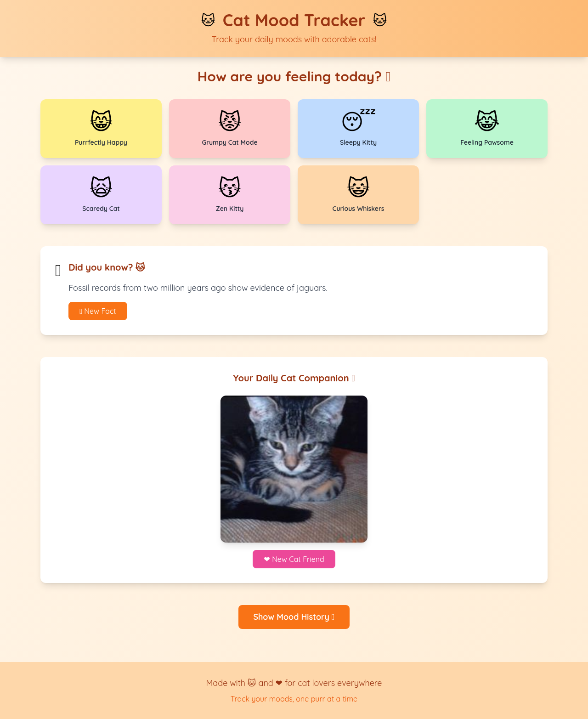Select the Curious Whiskers smiling cat icon
Image resolution: width=588 pixels, height=719 pixels.
pyautogui.click(x=358, y=186)
